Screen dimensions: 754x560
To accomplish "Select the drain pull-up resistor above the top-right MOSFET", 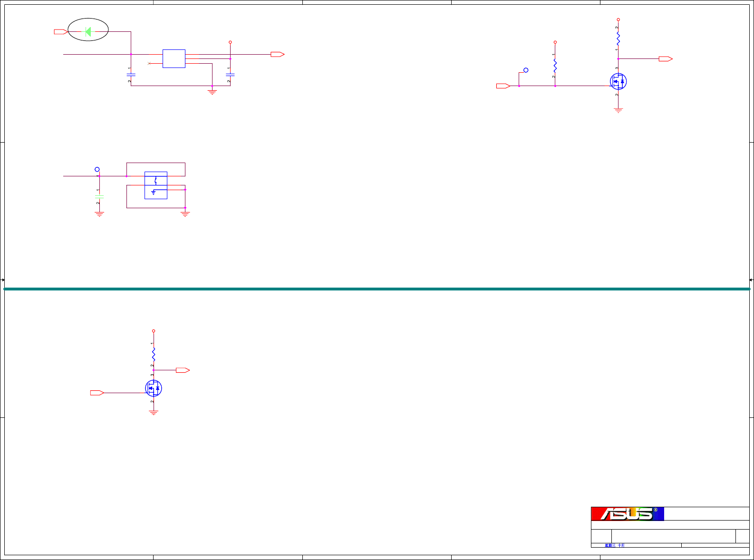I will (x=618, y=38).
